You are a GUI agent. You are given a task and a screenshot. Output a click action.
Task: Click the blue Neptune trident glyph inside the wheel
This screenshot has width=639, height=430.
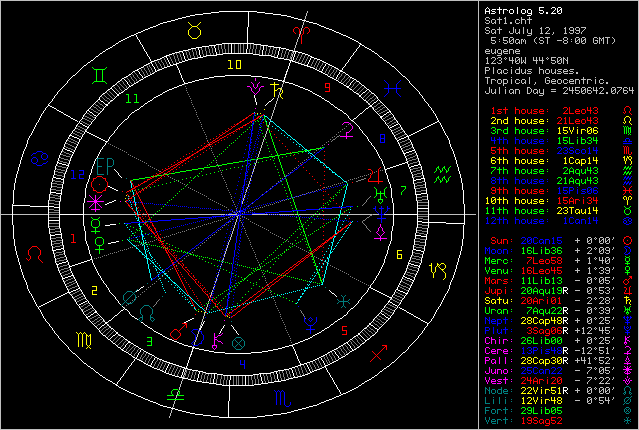coord(381,214)
